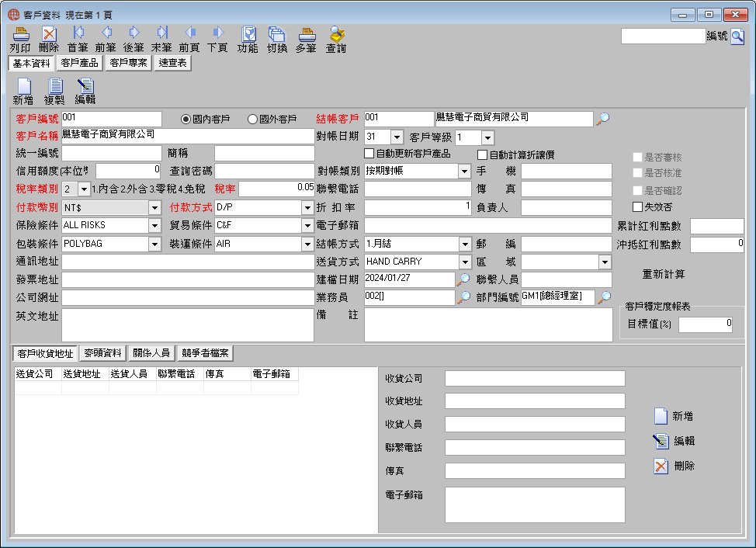Click the 備註 remarks text area
Screen dimensions: 756x548
[488, 325]
